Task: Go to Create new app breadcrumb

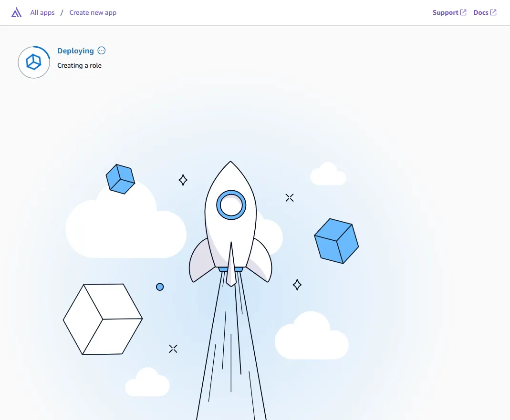Action: click(x=93, y=13)
